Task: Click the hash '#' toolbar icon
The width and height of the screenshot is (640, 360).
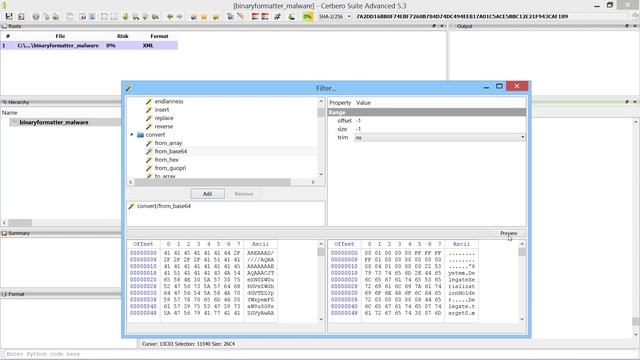Action: point(278,17)
